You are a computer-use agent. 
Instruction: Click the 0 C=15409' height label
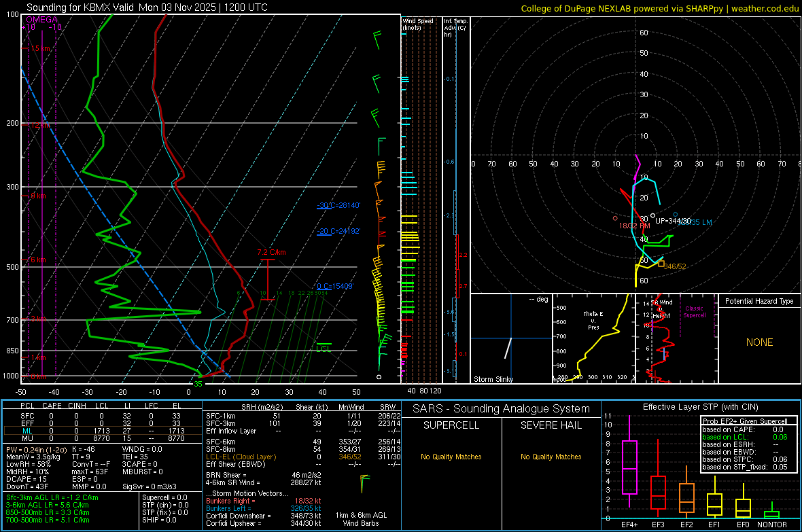pyautogui.click(x=335, y=287)
